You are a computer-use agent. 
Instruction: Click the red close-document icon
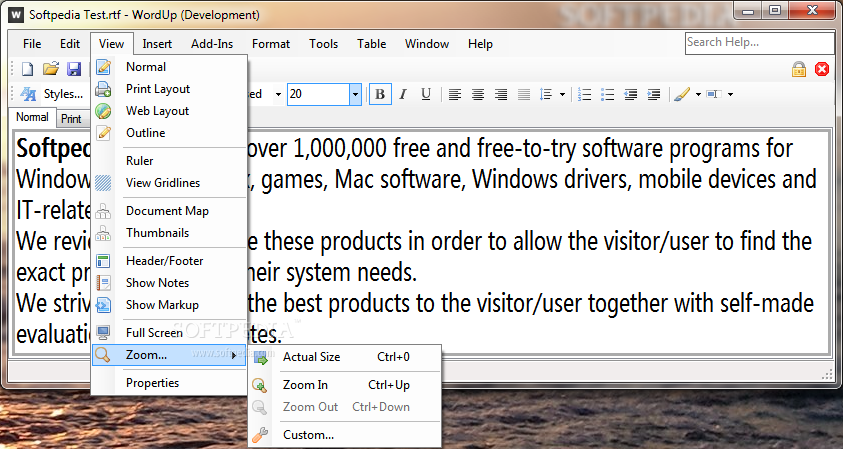[x=822, y=69]
